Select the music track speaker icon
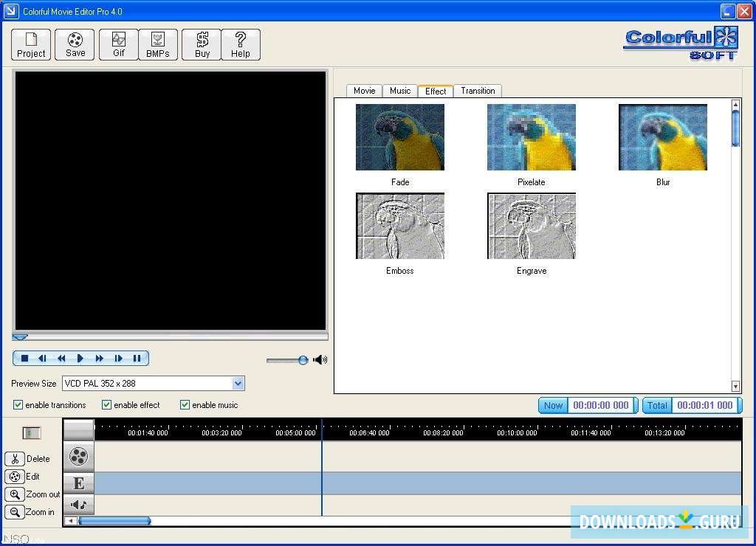 (x=79, y=505)
